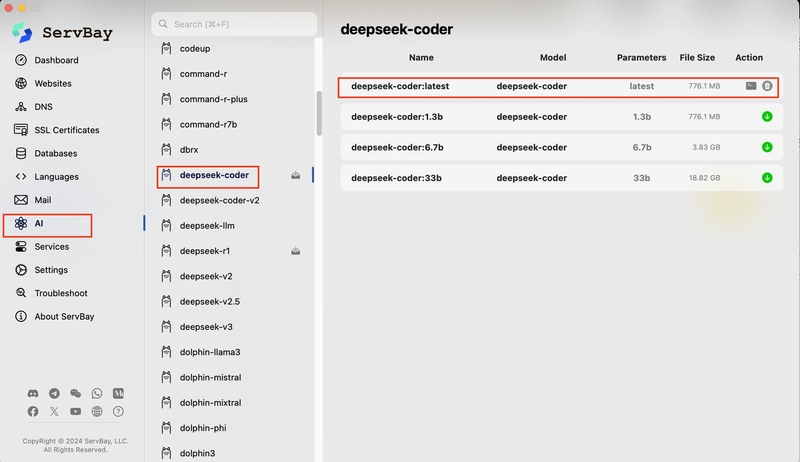Click the 18.82 GB file size
The width and height of the screenshot is (800, 462).
tap(704, 177)
